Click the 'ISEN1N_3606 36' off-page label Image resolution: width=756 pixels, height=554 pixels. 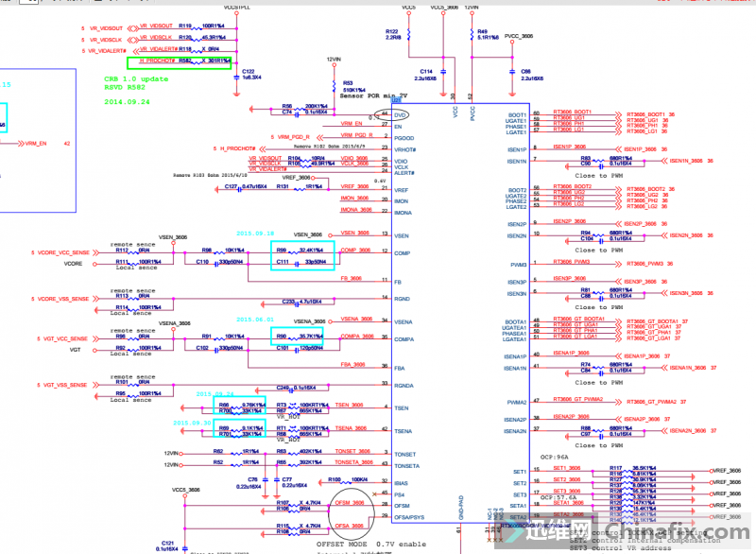tap(691, 161)
